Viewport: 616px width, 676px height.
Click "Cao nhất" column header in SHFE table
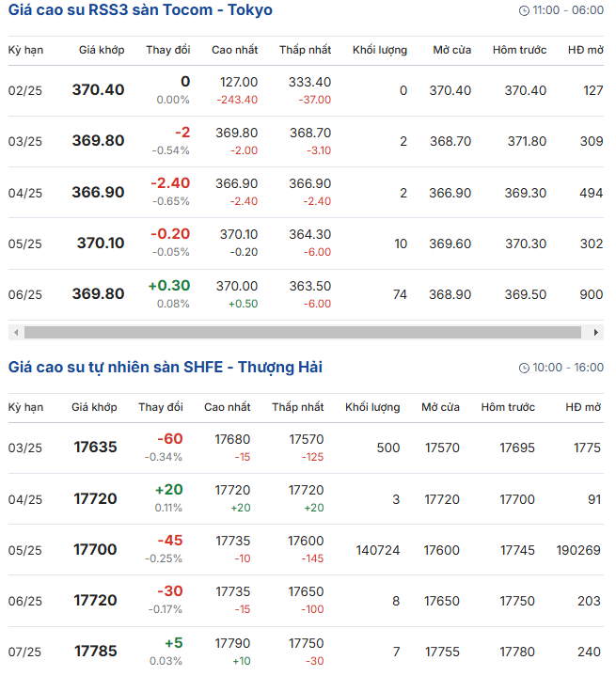(x=227, y=407)
